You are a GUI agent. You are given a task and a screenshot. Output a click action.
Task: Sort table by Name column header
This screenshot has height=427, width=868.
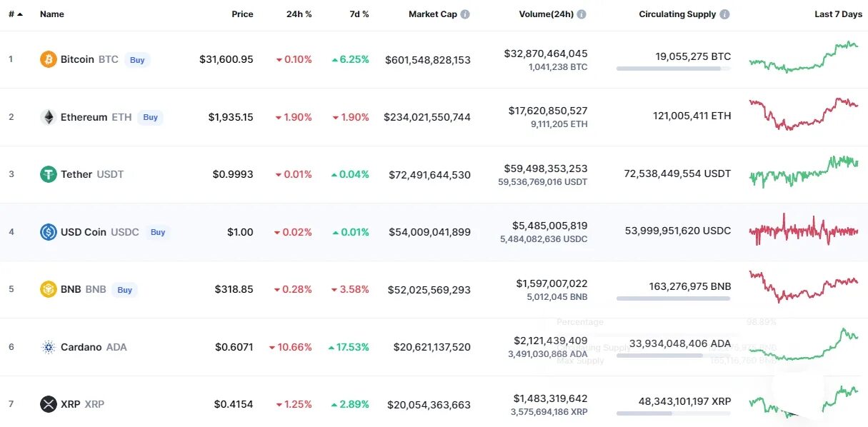[x=52, y=14]
